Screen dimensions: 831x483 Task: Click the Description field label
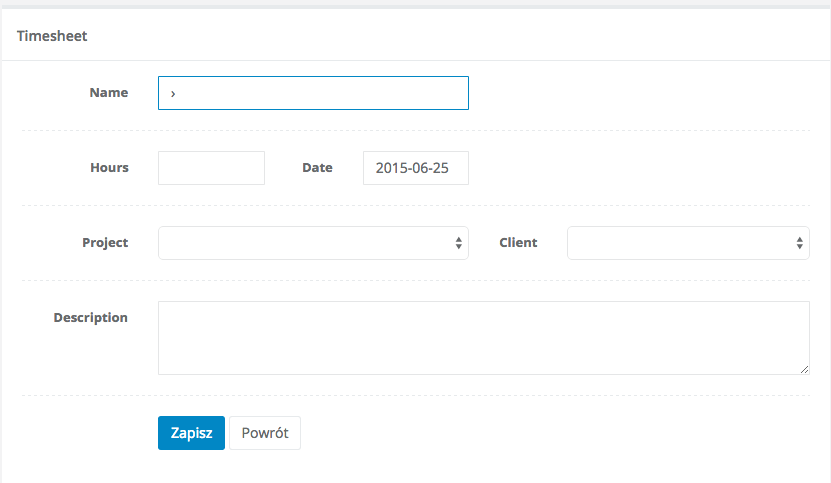90,318
